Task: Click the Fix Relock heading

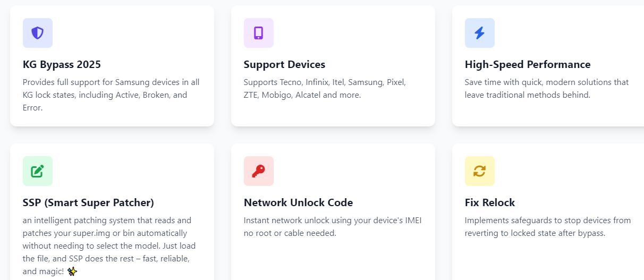Action: click(x=489, y=203)
